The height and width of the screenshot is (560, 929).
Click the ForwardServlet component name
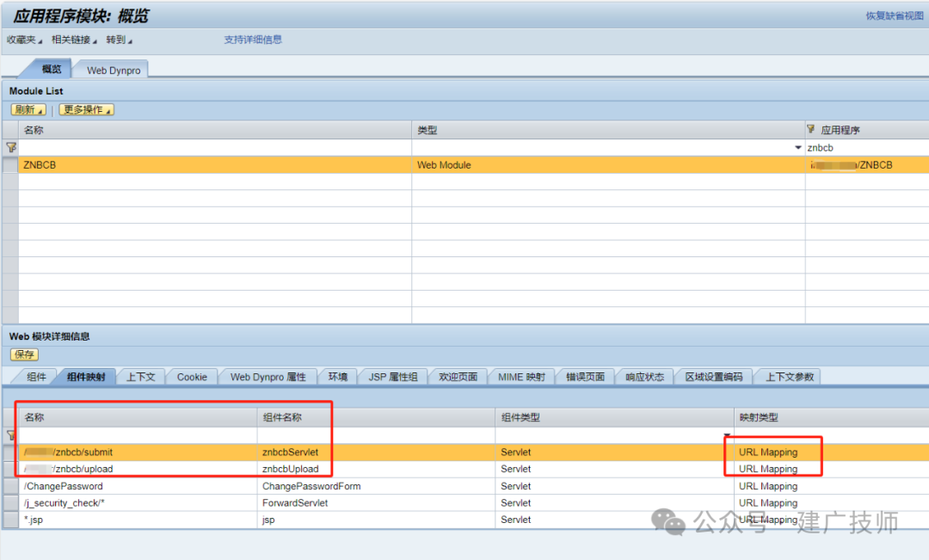(295, 502)
